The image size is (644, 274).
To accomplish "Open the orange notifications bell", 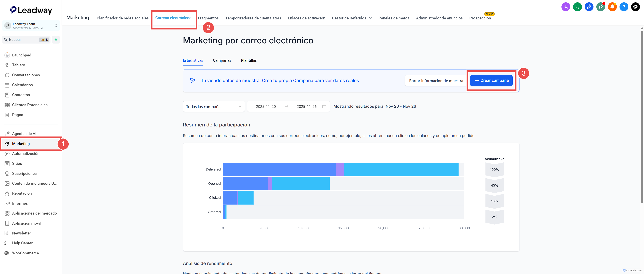I will [x=612, y=7].
